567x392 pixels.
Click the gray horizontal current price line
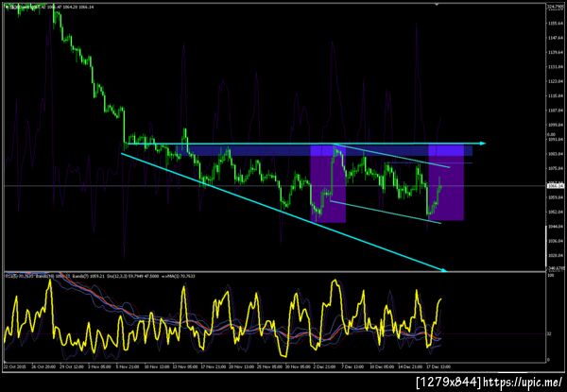click(275, 186)
